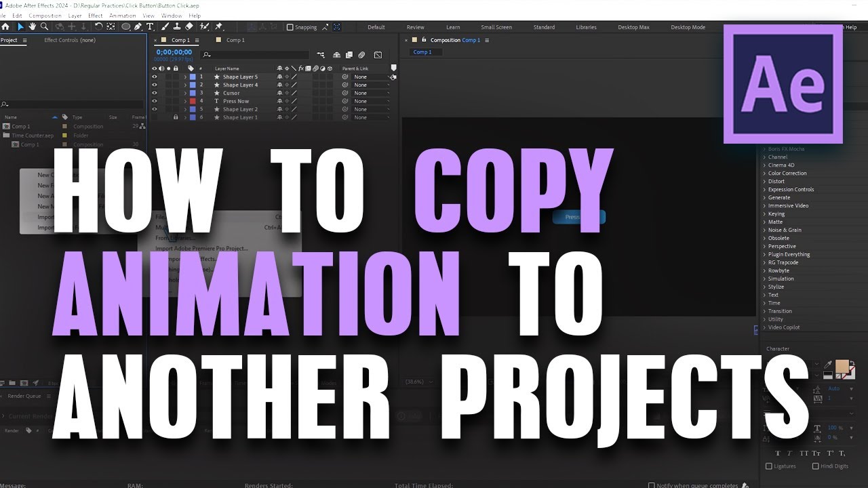Click the Hide Shy Layers timeline switch

[x=338, y=55]
